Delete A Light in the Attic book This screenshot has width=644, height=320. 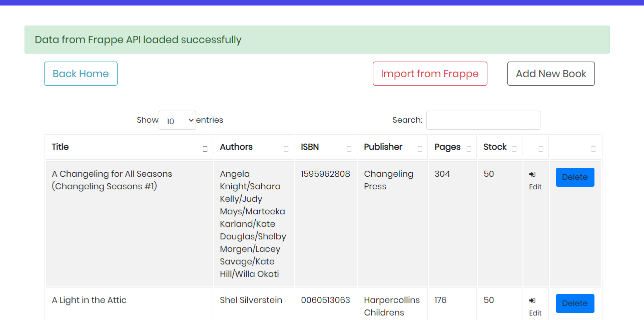click(575, 303)
